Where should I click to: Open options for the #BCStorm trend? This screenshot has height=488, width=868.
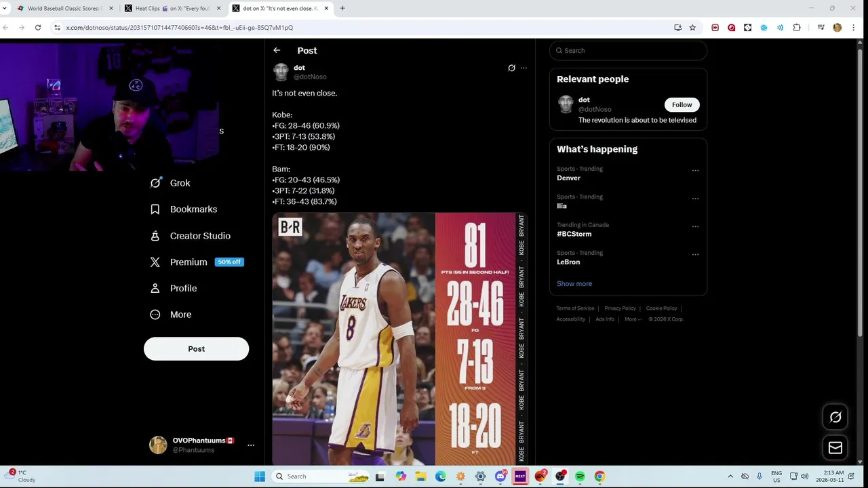click(x=695, y=226)
